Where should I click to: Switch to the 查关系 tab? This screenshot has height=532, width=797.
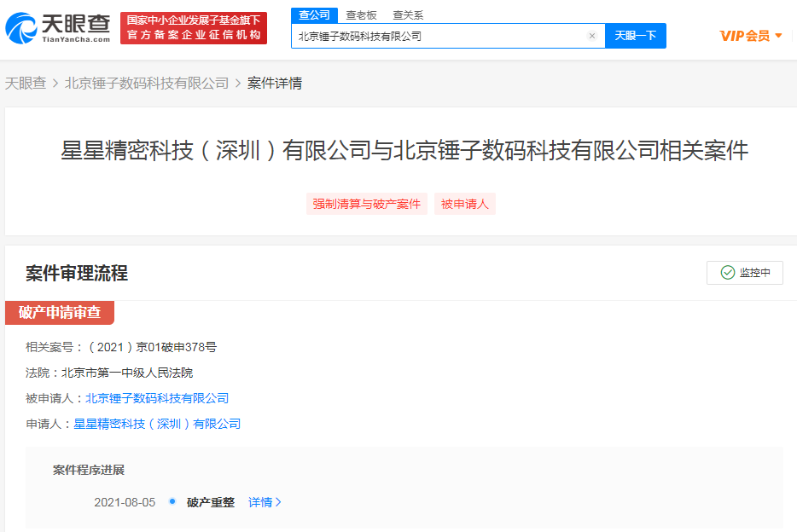[408, 15]
